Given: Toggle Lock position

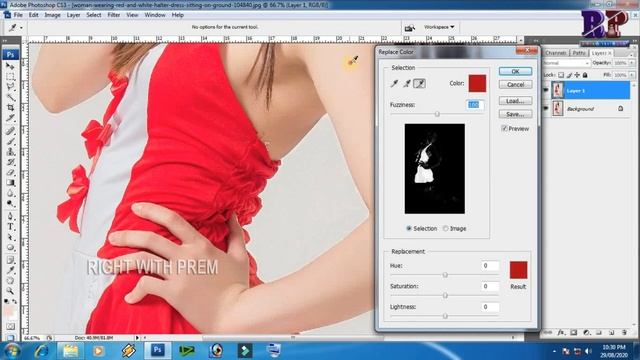Looking at the screenshot, I should pos(577,75).
